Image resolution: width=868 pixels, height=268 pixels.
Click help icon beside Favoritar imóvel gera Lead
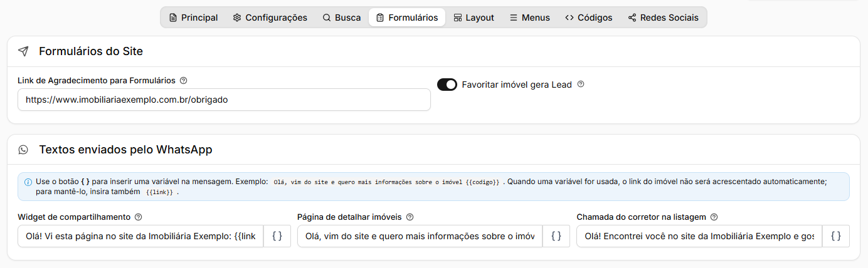[580, 84]
